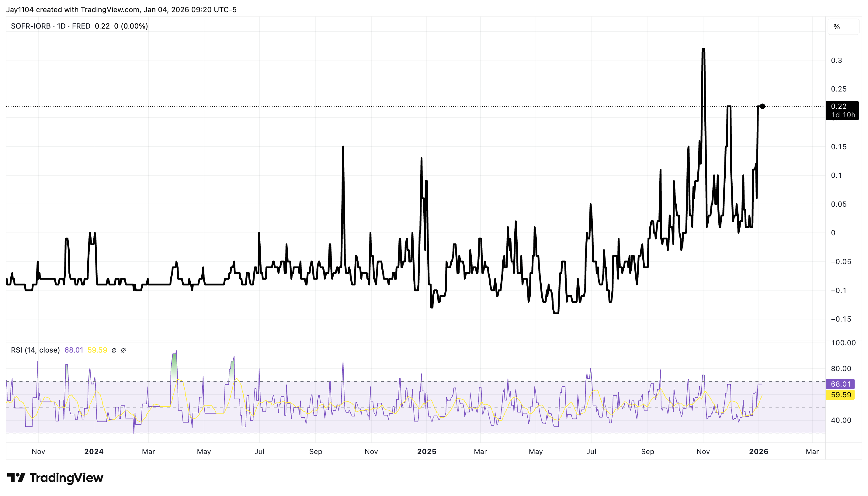This screenshot has height=496, width=868.
Task: Click the last-price dot marker on chart
Action: (x=762, y=106)
